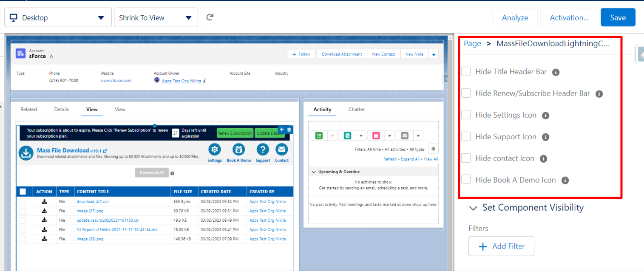The height and width of the screenshot is (271, 644).
Task: Tick the Hide contact Icon checkbox
Action: (x=466, y=158)
